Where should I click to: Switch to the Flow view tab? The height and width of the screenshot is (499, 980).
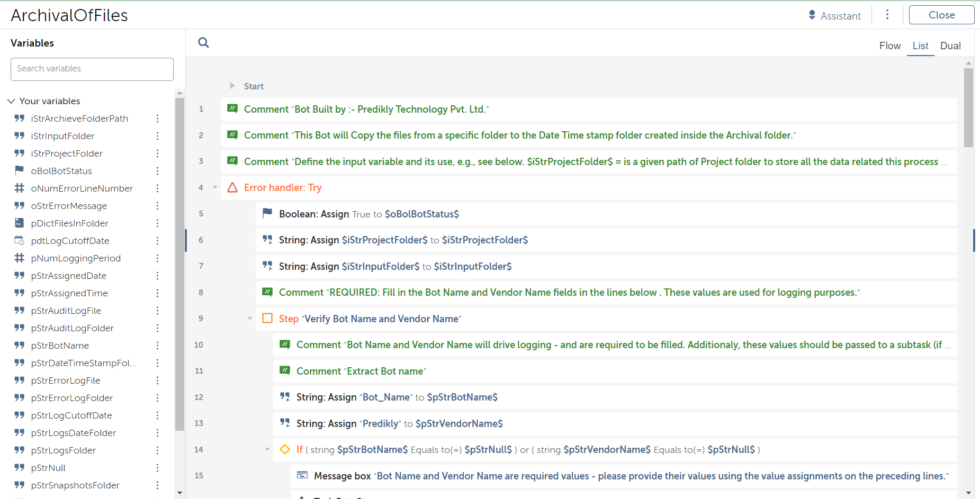(x=889, y=46)
